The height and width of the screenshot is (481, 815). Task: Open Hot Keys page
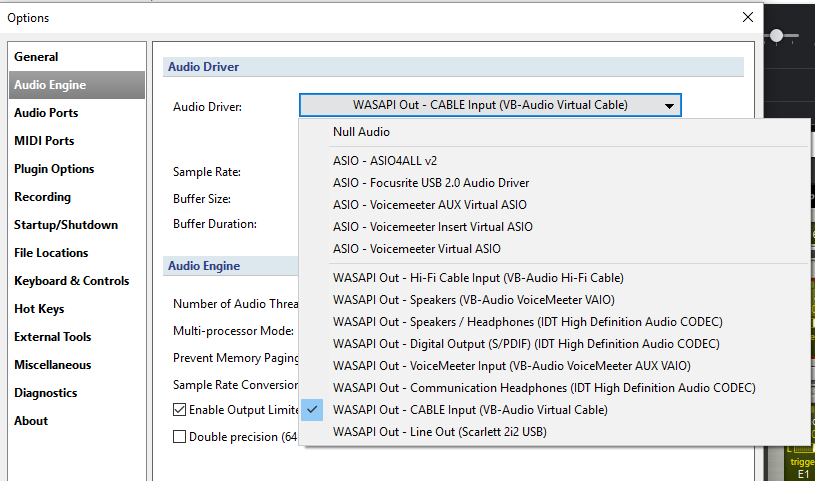point(77,309)
